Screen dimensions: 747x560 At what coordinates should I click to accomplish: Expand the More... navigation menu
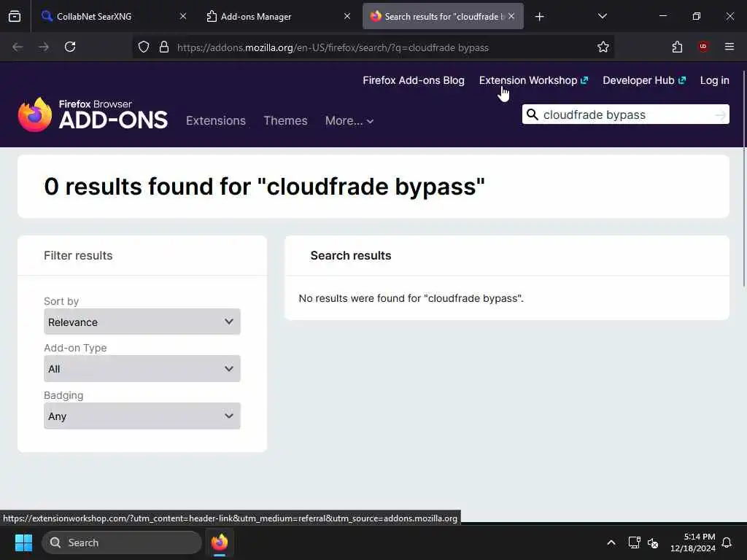[x=349, y=120]
